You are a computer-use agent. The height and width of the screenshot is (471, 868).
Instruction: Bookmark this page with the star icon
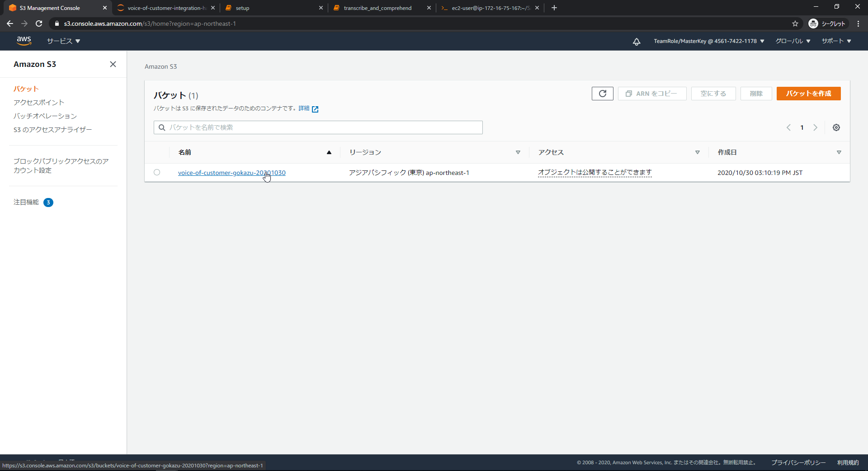(795, 24)
